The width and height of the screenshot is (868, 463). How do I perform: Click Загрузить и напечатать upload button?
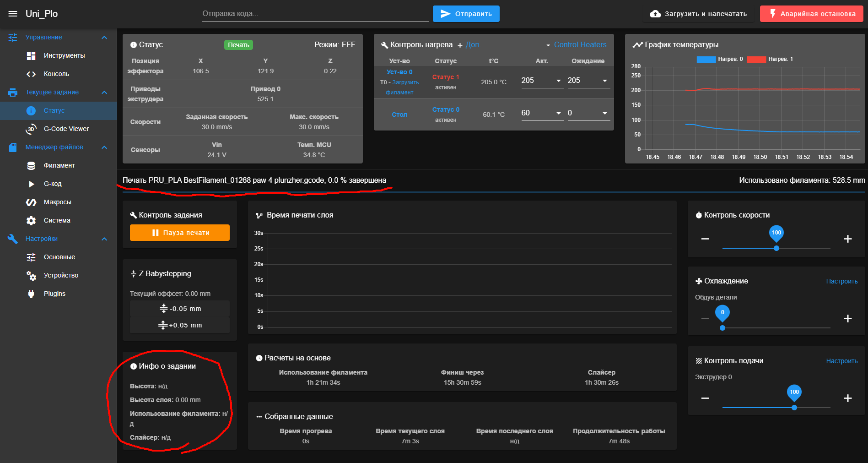click(698, 14)
